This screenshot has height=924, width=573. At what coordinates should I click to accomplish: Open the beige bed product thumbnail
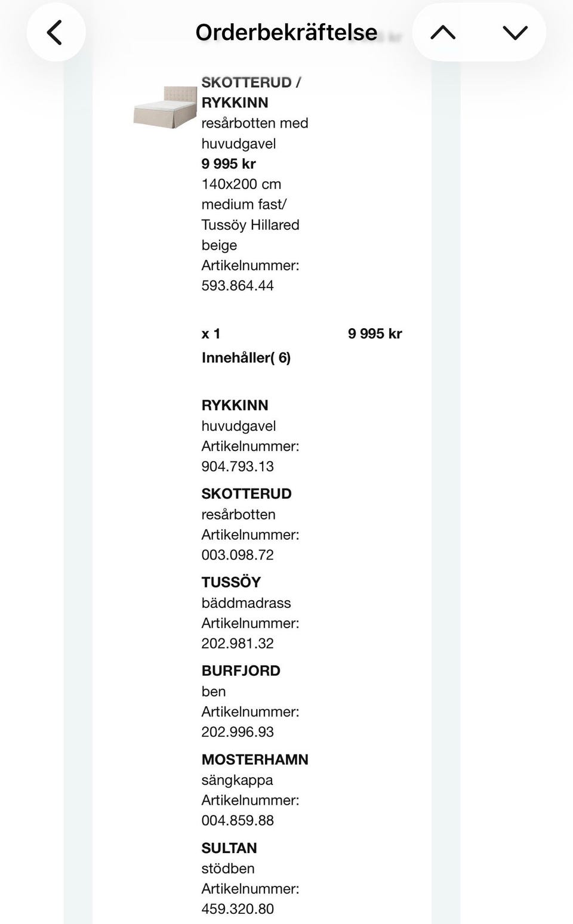[165, 107]
